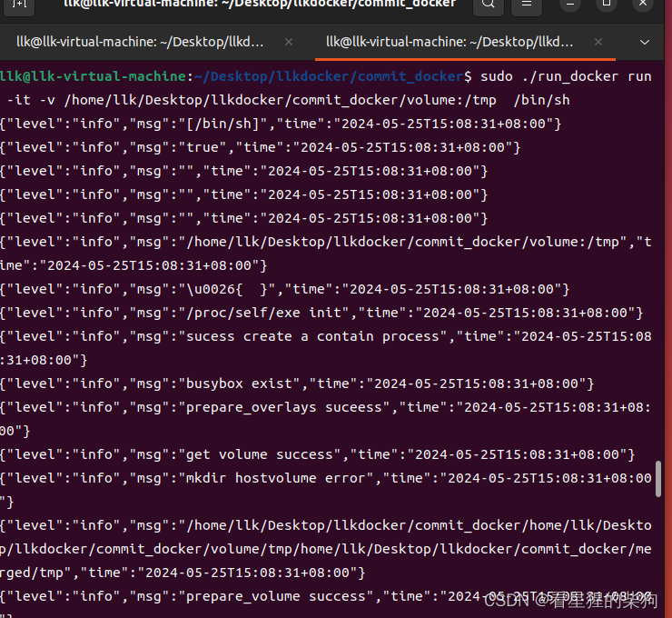Open the terminal search
Screen dimensions: 672x618
489,5
